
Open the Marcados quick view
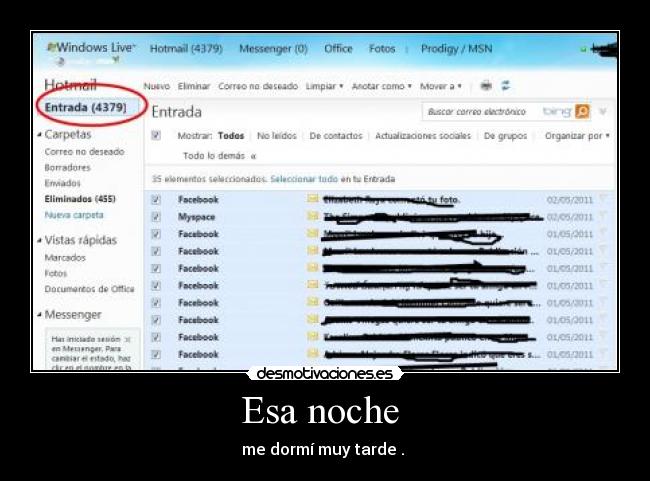click(x=65, y=258)
